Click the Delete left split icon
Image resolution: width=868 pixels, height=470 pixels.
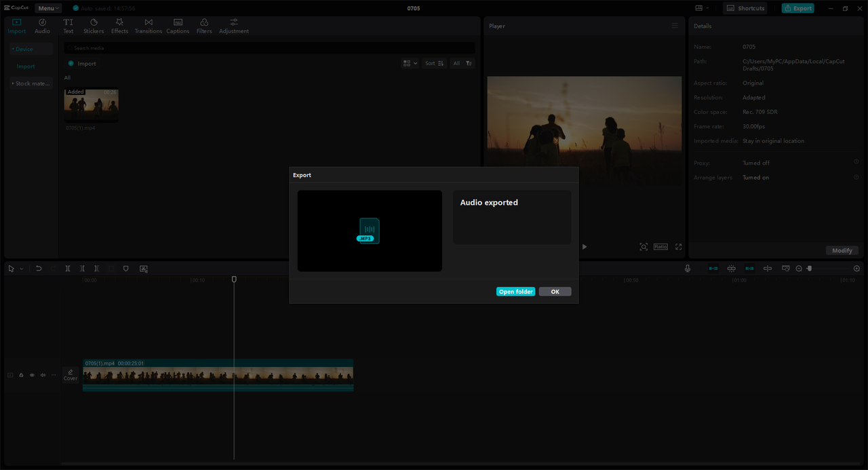82,269
